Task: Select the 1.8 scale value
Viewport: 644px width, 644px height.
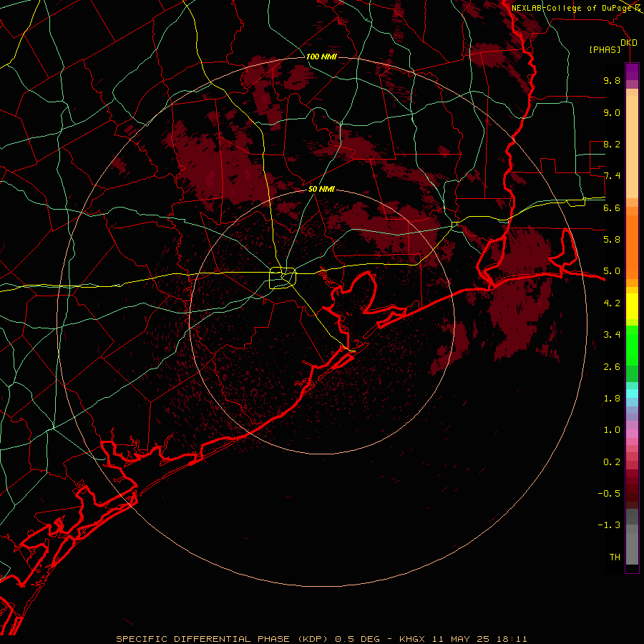Action: (612, 399)
